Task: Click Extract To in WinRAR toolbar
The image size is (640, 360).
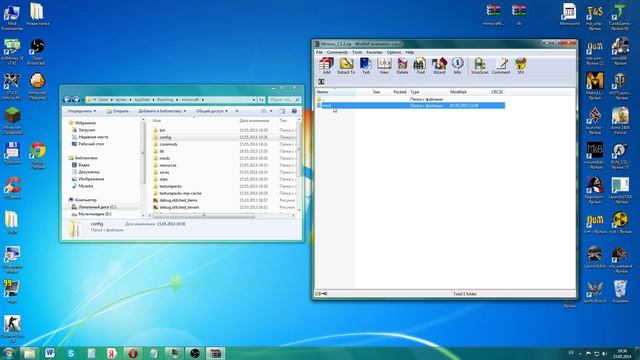Action: [x=346, y=66]
